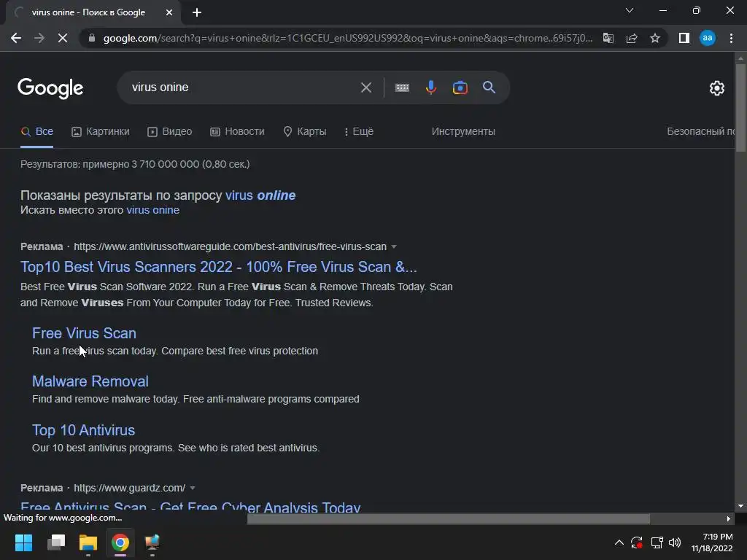Switch to the Картинки tab
This screenshot has height=560, width=747.
101,131
